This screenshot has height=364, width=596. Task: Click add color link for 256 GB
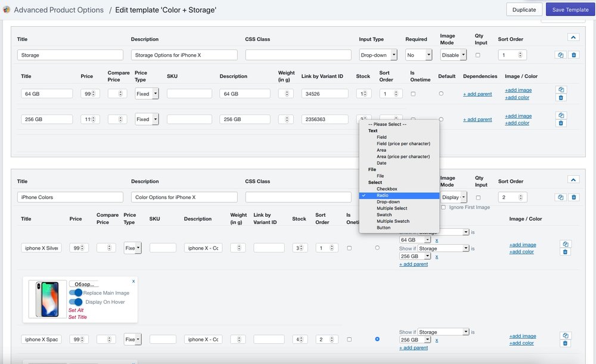pos(517,123)
